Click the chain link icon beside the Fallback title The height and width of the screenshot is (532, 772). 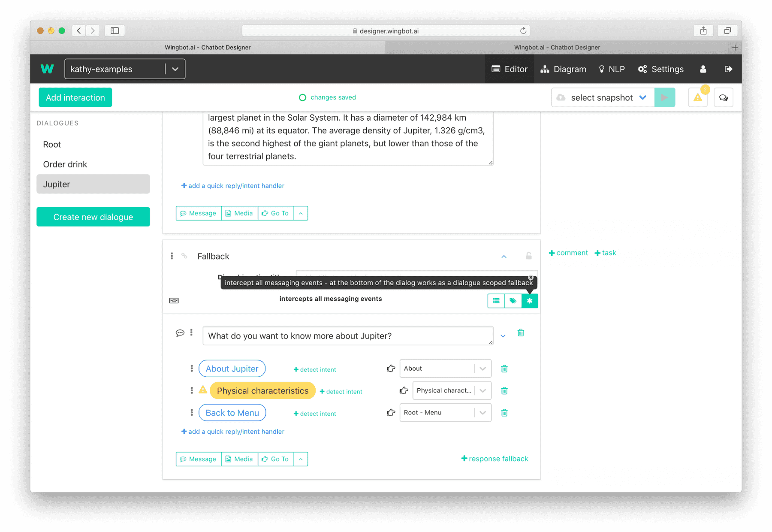184,256
